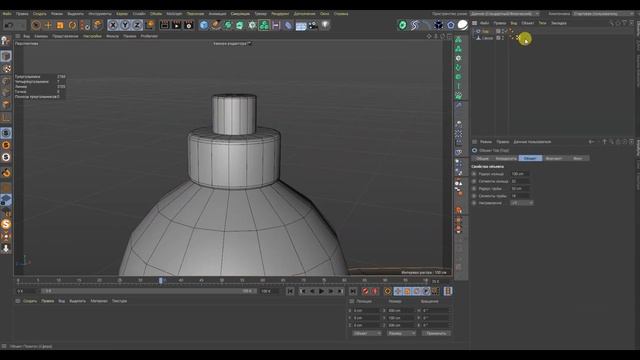
Task: Toggle position keyframing button
Action: tap(398, 291)
